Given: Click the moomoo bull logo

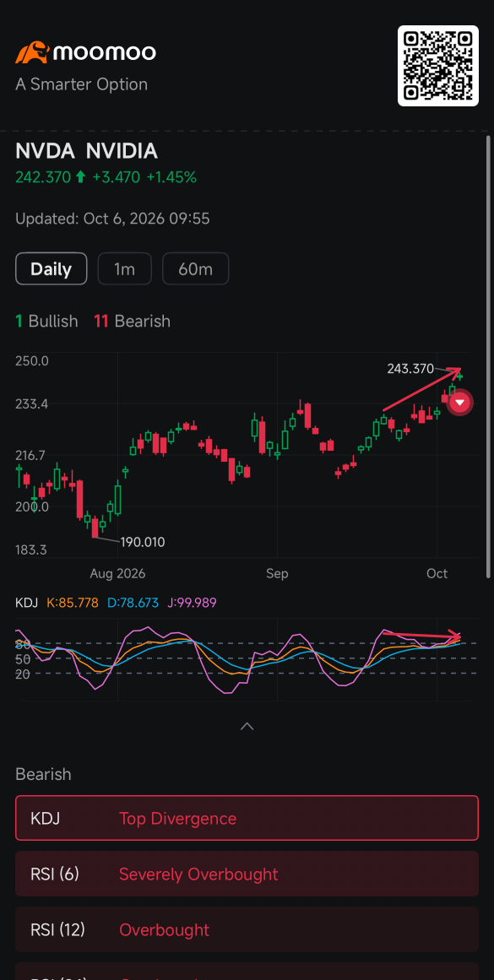Looking at the screenshot, I should pos(32,52).
